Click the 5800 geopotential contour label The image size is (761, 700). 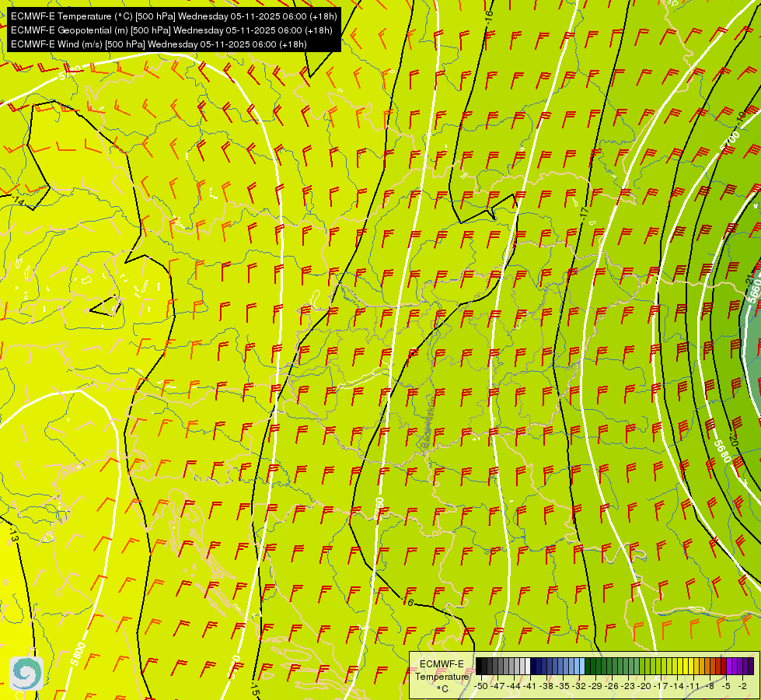78,654
